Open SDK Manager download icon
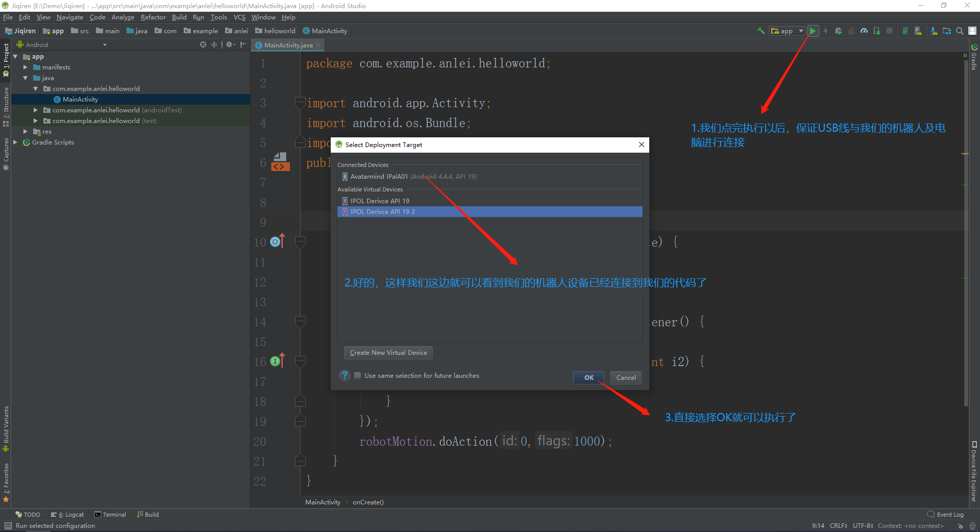980x532 pixels. tap(934, 31)
